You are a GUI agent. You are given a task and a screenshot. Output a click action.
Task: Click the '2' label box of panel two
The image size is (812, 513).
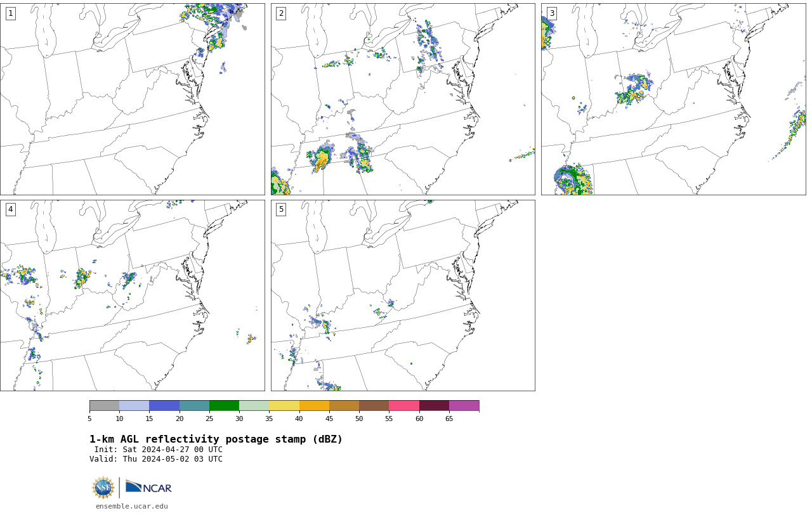pyautogui.click(x=281, y=13)
